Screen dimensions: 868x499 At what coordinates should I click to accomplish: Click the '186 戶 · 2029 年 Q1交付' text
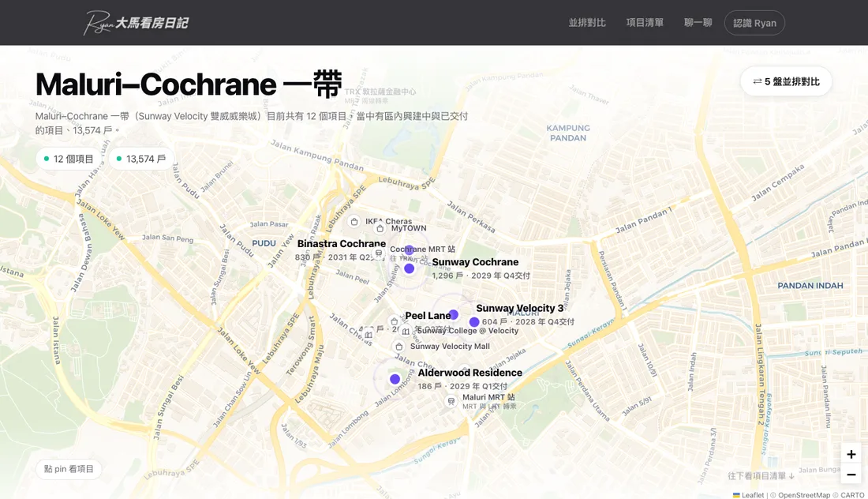[x=462, y=386]
